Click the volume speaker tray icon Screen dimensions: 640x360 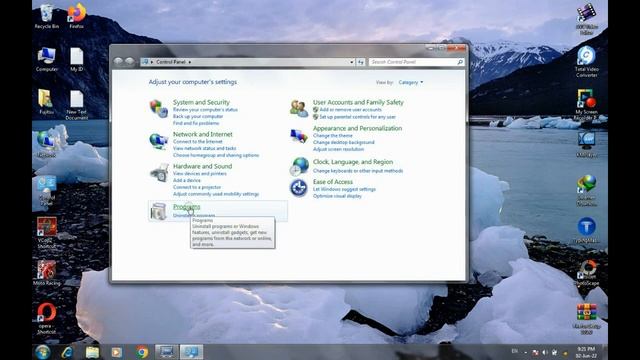point(545,352)
